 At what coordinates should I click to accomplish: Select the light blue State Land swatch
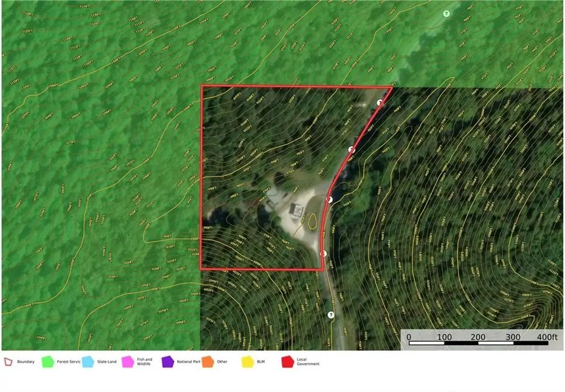(x=88, y=362)
